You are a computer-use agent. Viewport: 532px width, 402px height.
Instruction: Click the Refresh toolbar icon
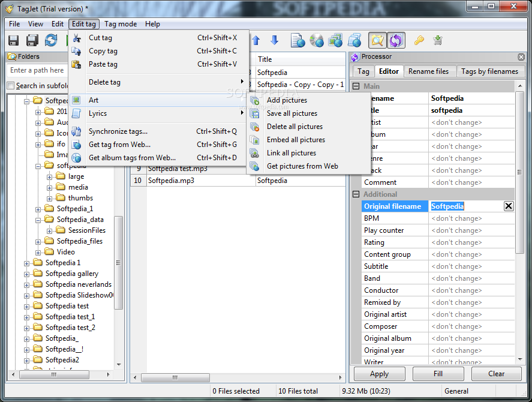[x=51, y=40]
